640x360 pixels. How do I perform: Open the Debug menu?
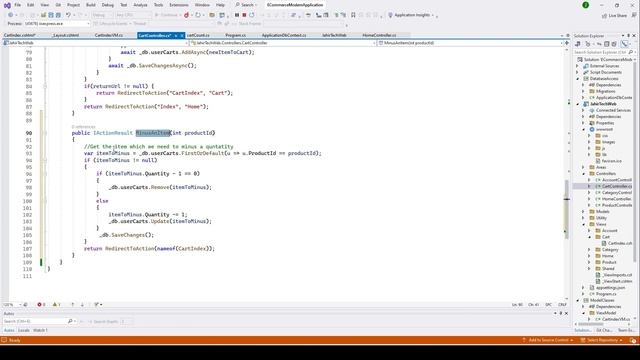pos(108,5)
